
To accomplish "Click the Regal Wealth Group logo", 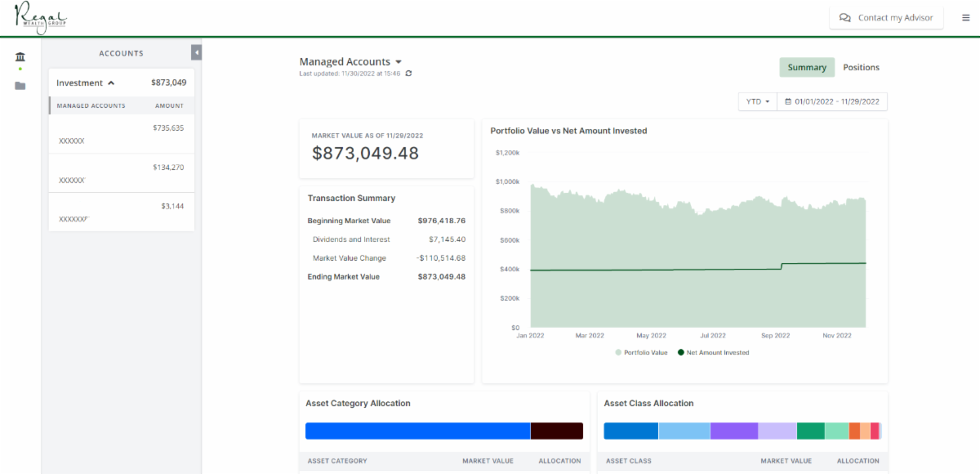I will tap(41, 18).
